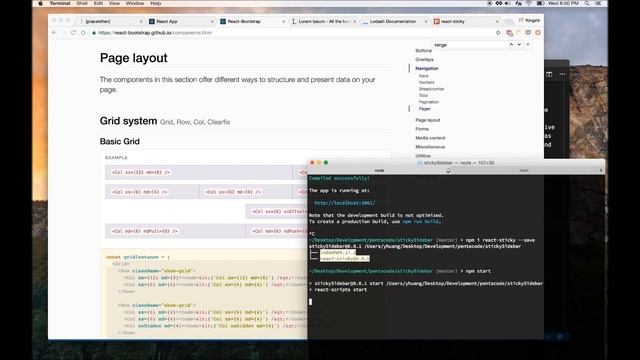Screen dimensions: 640x360
Task: Reload the browser page
Action: pos(73,33)
